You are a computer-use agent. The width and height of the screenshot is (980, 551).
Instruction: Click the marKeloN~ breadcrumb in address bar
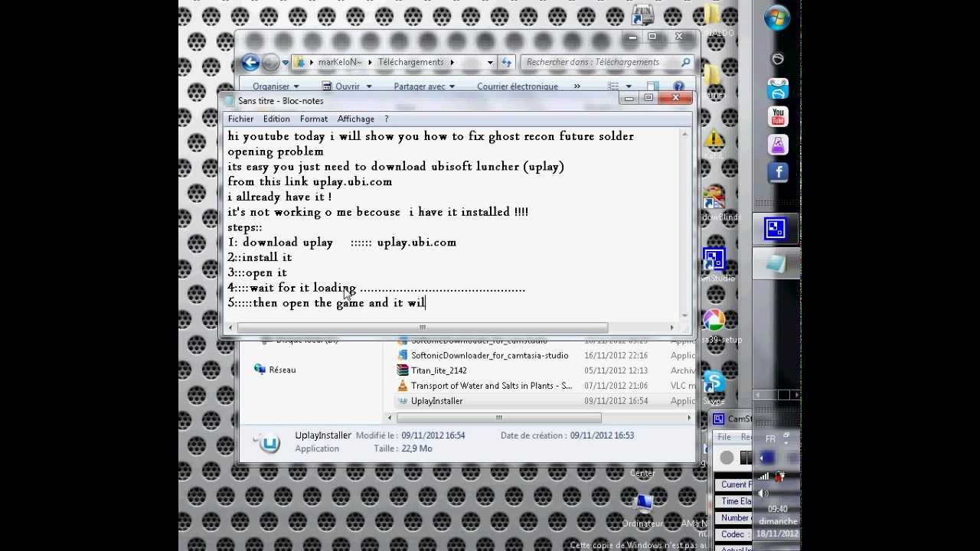(x=339, y=62)
